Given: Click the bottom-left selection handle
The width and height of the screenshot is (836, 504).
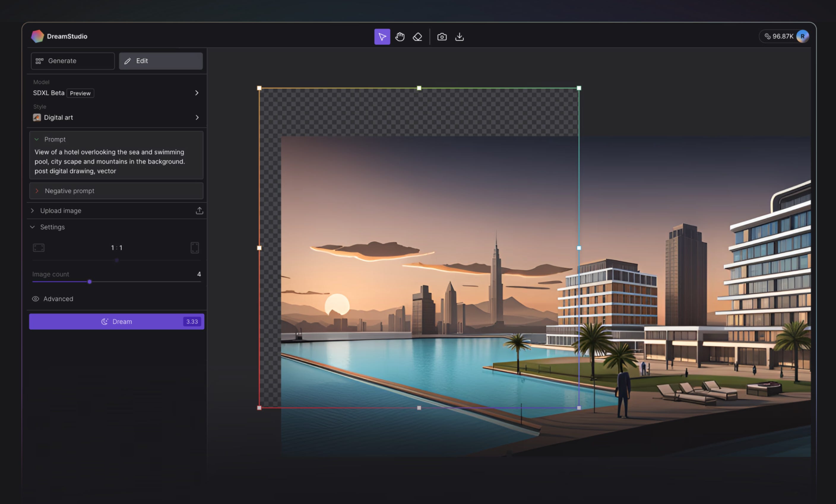Looking at the screenshot, I should (259, 408).
